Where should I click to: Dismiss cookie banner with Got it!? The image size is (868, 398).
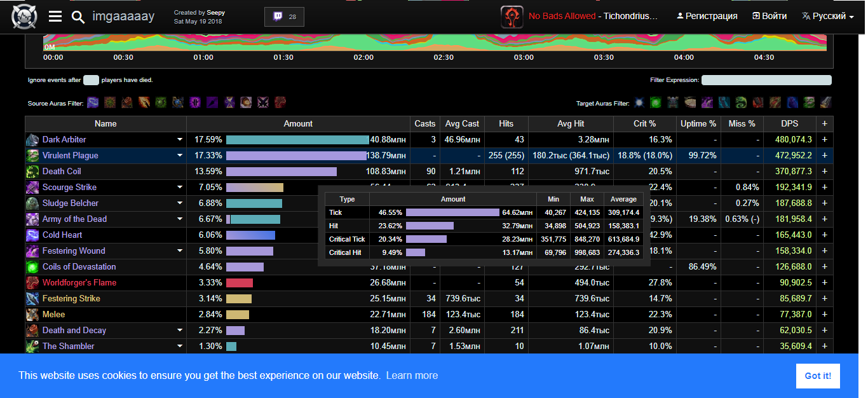817,376
